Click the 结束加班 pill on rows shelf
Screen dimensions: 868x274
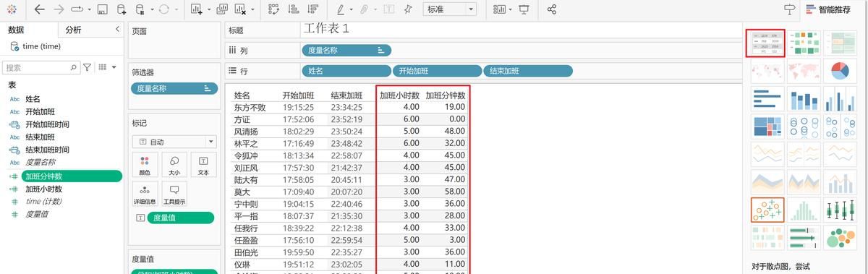(528, 71)
